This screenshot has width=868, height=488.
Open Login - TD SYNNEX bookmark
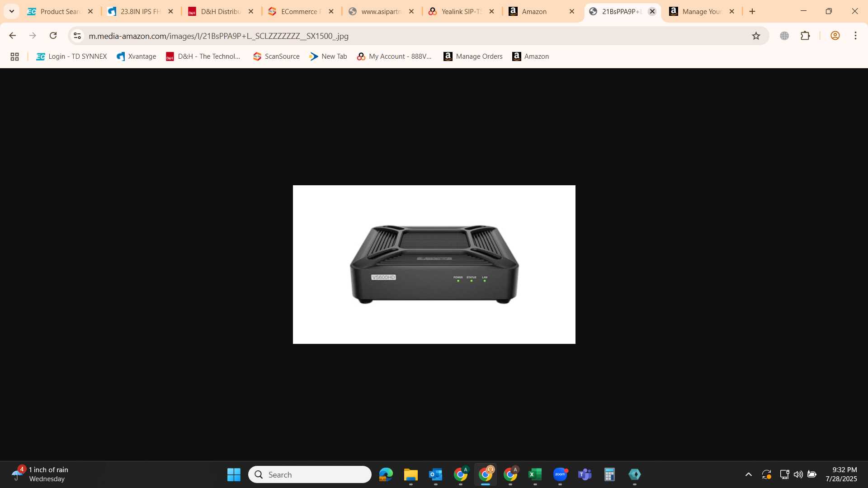[71, 56]
